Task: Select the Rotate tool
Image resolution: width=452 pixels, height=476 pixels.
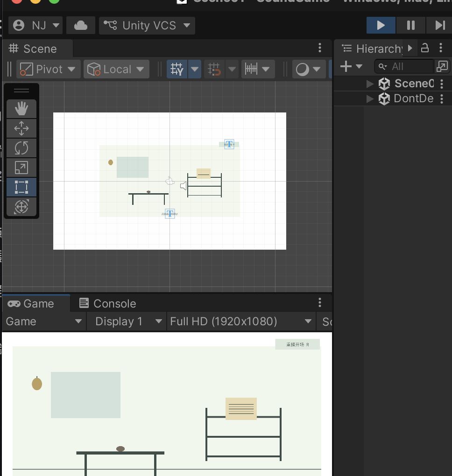Action: pyautogui.click(x=21, y=148)
